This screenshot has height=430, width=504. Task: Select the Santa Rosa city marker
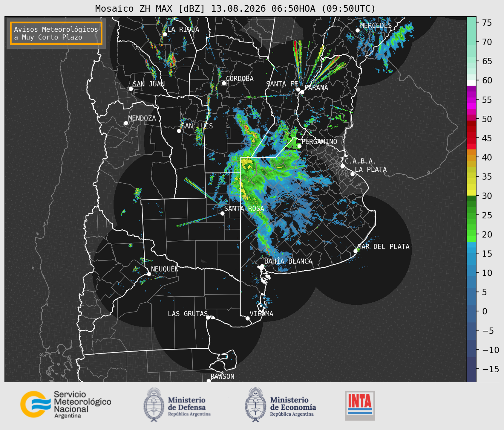point(222,213)
